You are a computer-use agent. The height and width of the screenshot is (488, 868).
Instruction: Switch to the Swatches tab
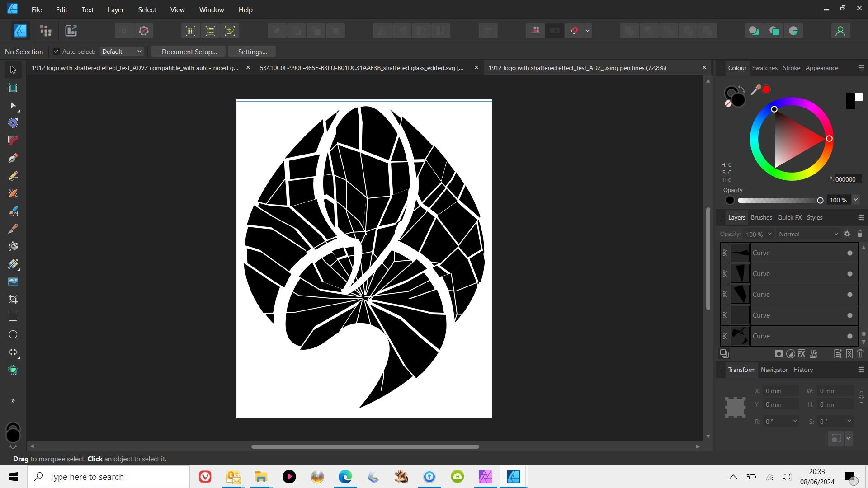click(x=764, y=68)
